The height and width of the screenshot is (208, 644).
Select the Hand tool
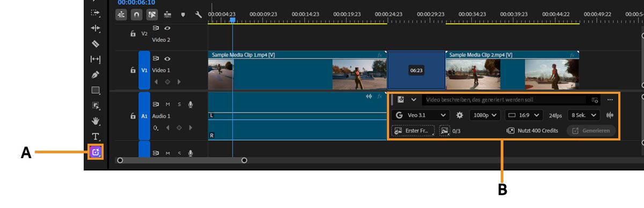coord(96,121)
